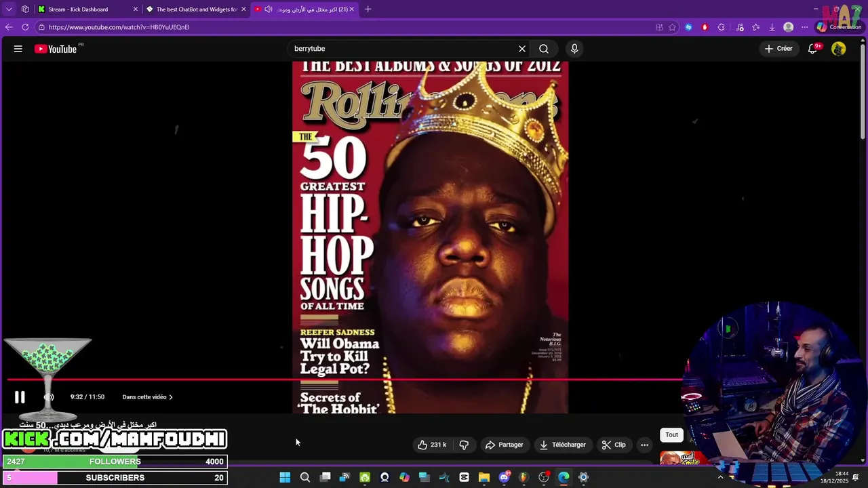Open the YouTube guide hamburger menu

point(18,49)
